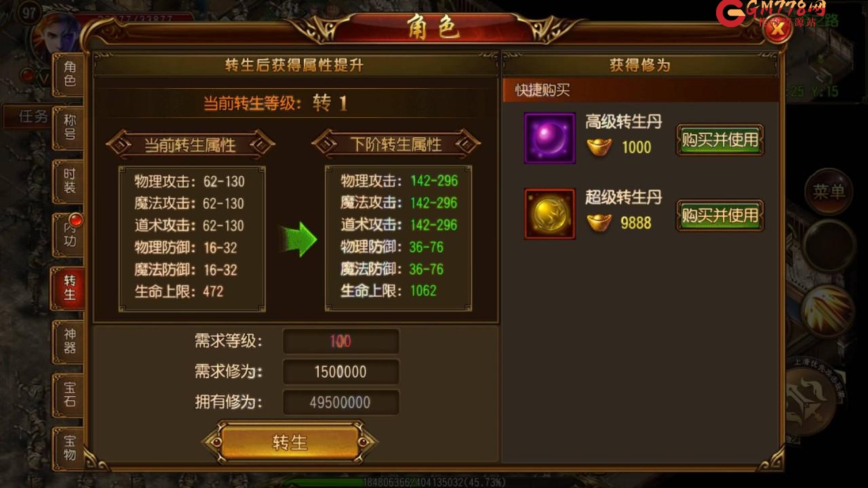Screen dimensions: 868x488
Task: Select the 神器 side tab
Action: (69, 342)
